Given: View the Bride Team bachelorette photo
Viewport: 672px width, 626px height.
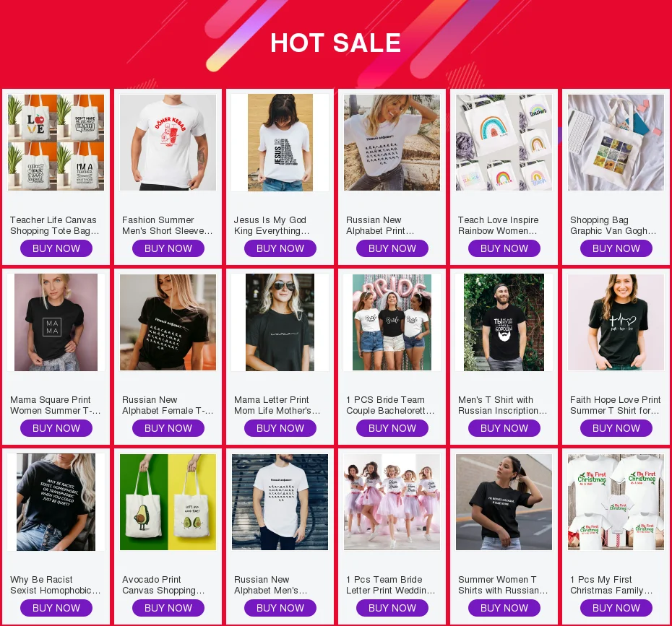Looking at the screenshot, I should (392, 322).
